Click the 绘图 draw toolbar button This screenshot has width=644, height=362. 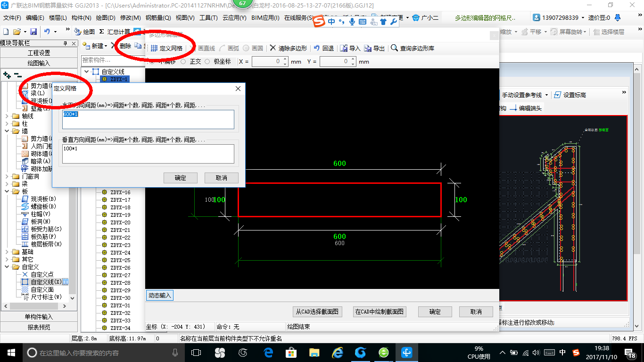(84, 32)
